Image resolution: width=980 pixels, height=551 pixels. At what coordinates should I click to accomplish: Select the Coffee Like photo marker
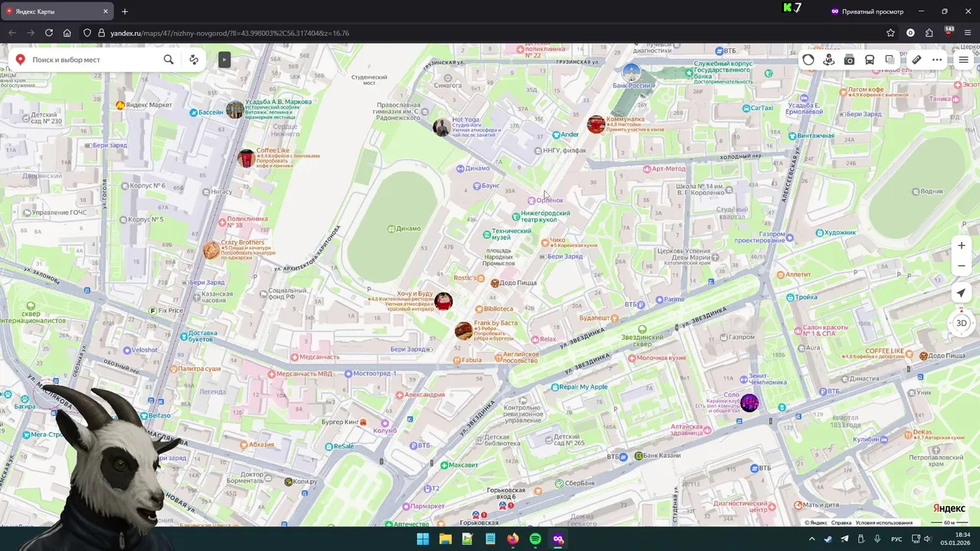[246, 158]
